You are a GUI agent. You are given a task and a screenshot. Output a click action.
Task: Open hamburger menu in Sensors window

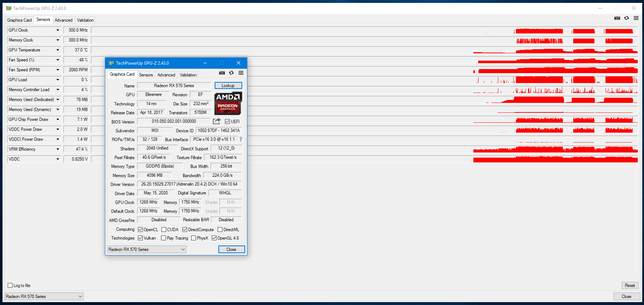(x=636, y=18)
